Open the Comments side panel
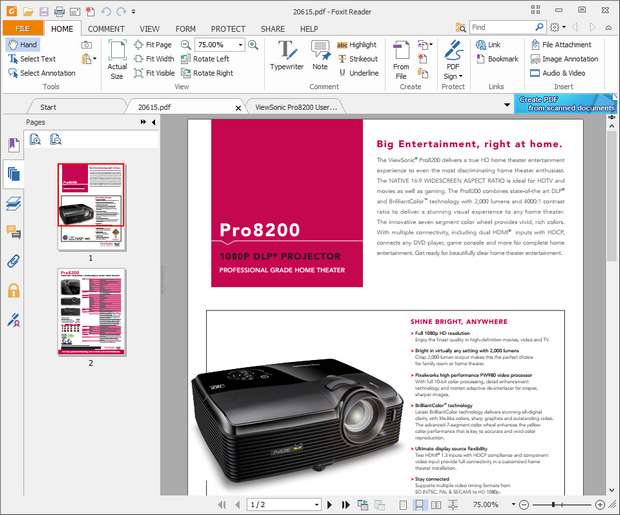 coord(13,232)
